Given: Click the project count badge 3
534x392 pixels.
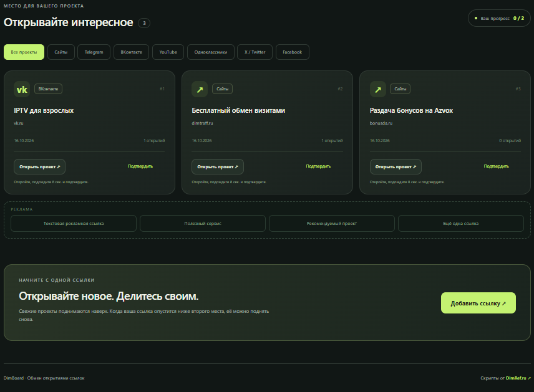Looking at the screenshot, I should [x=144, y=23].
